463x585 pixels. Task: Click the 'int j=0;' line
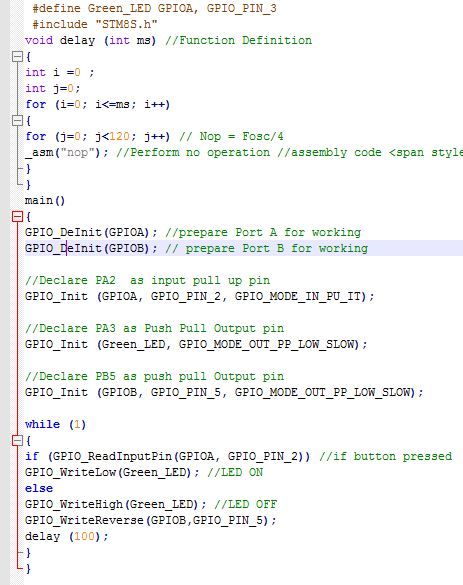click(53, 88)
